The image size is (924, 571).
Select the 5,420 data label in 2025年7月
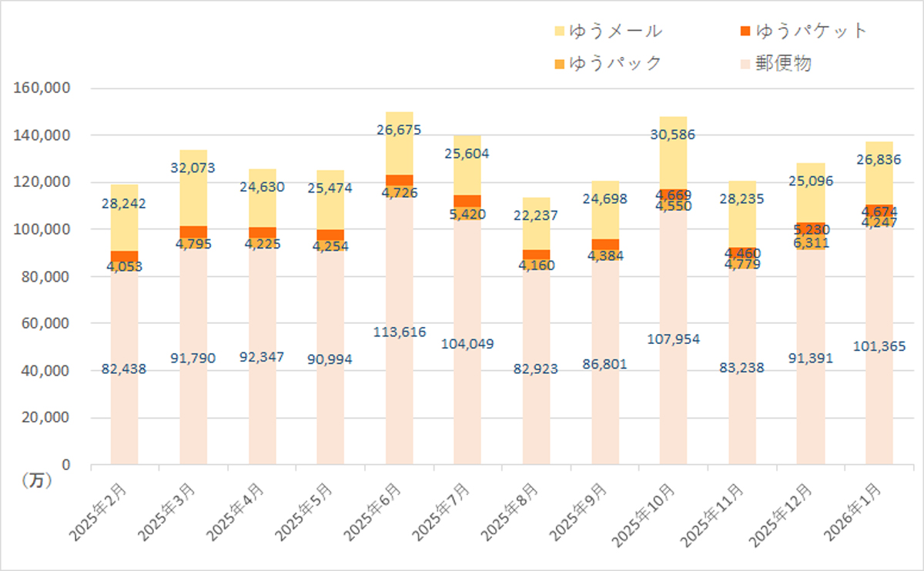pos(467,215)
